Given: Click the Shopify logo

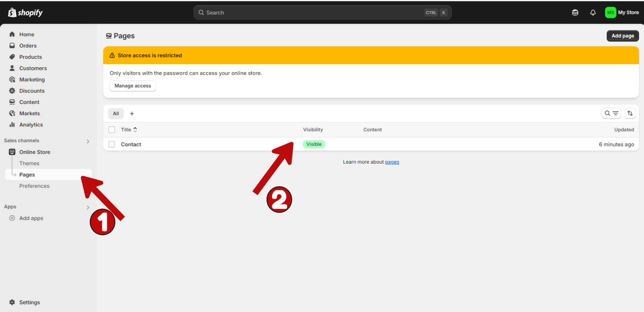Looking at the screenshot, I should coord(25,12).
